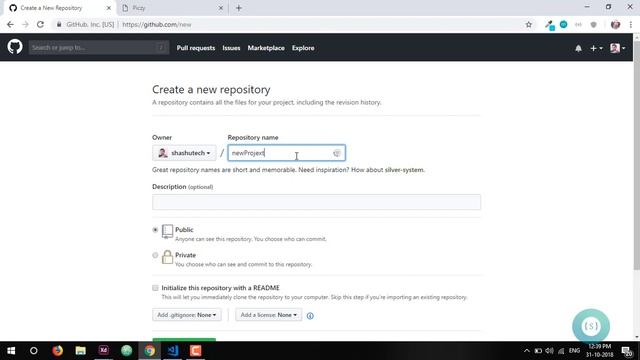The image size is (640, 360).
Task: Open the Owner shashutech dropdown
Action: pos(184,153)
